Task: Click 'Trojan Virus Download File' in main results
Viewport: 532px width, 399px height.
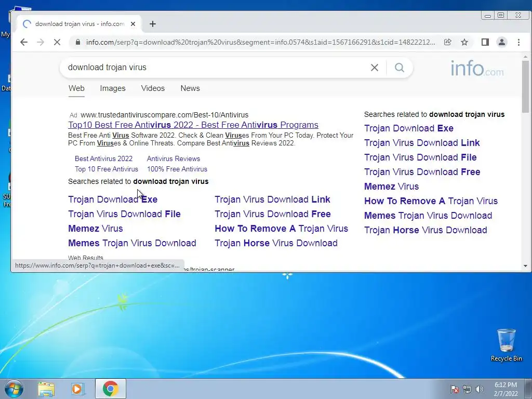Action: (x=124, y=214)
